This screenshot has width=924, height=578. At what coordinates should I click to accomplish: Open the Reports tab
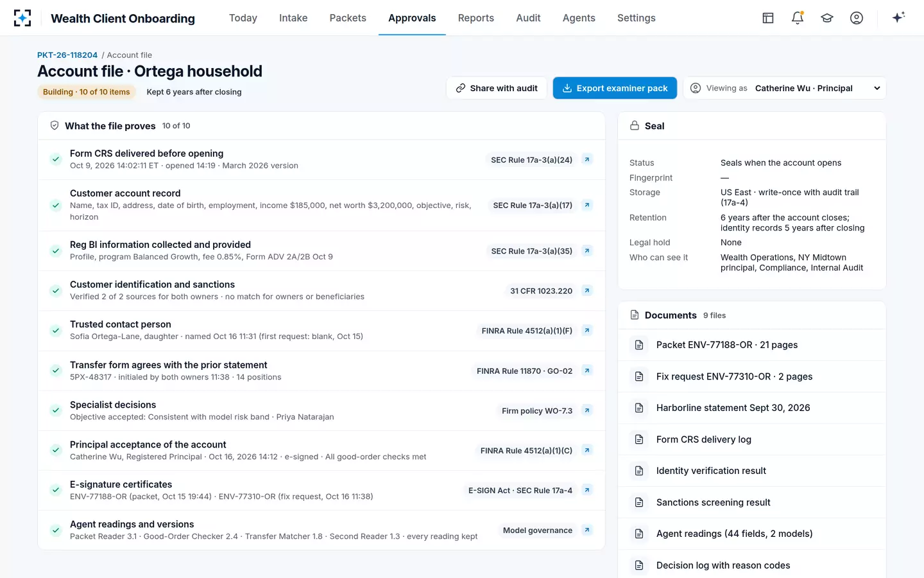tap(476, 18)
